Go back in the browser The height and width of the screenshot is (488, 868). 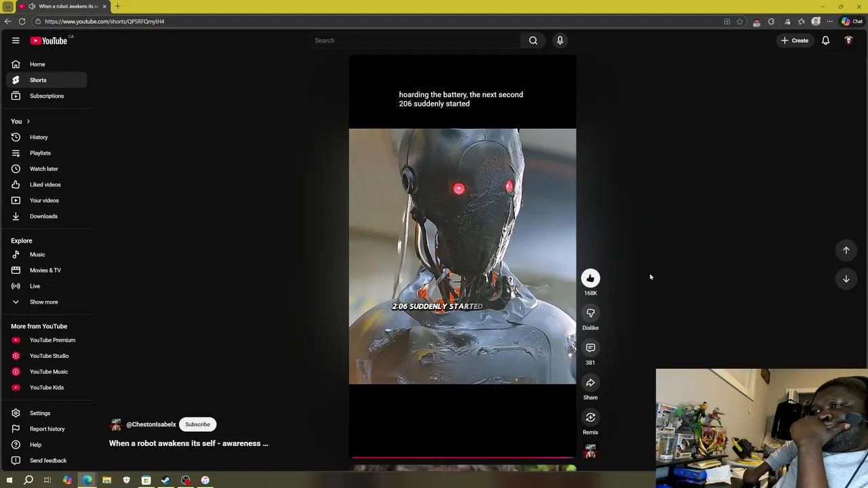7,22
